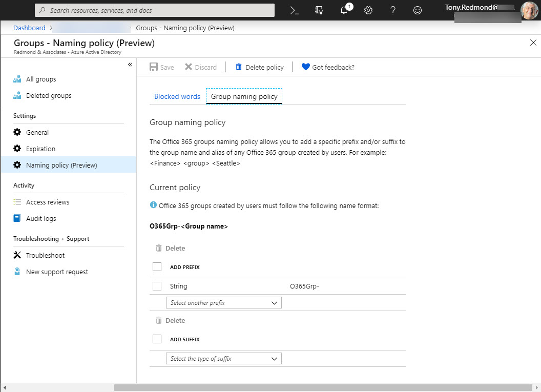
Task: Open the directory and subscription filter icon
Action: pos(320,10)
